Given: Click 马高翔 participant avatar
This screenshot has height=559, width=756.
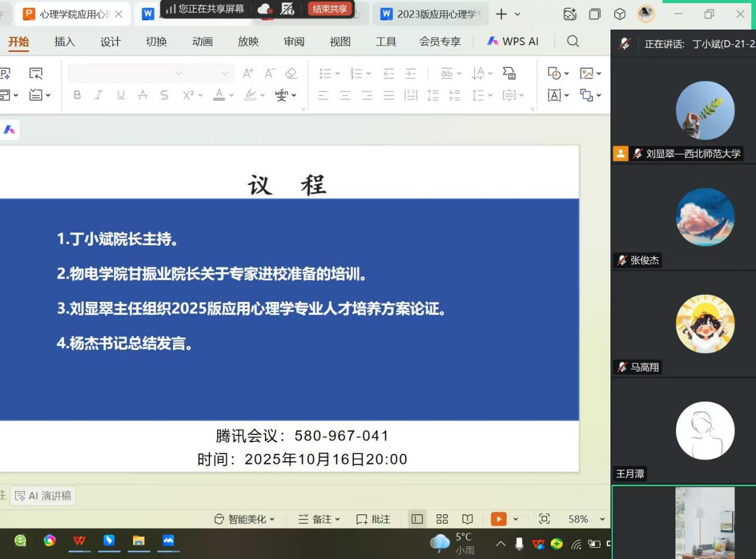Looking at the screenshot, I should [705, 324].
